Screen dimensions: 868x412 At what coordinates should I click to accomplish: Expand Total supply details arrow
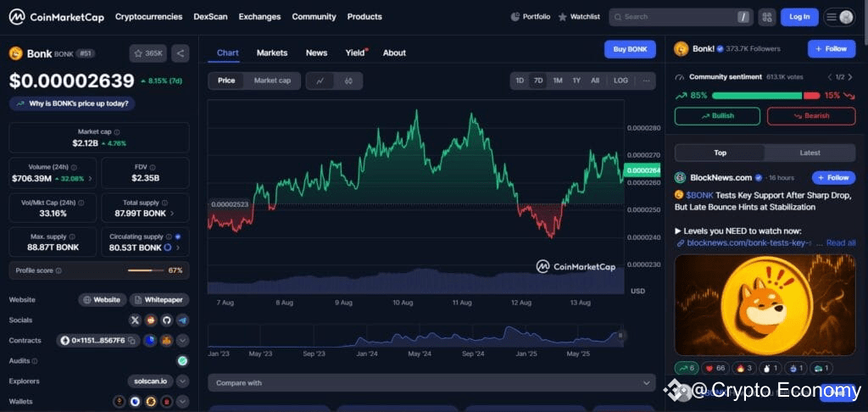coord(171,213)
